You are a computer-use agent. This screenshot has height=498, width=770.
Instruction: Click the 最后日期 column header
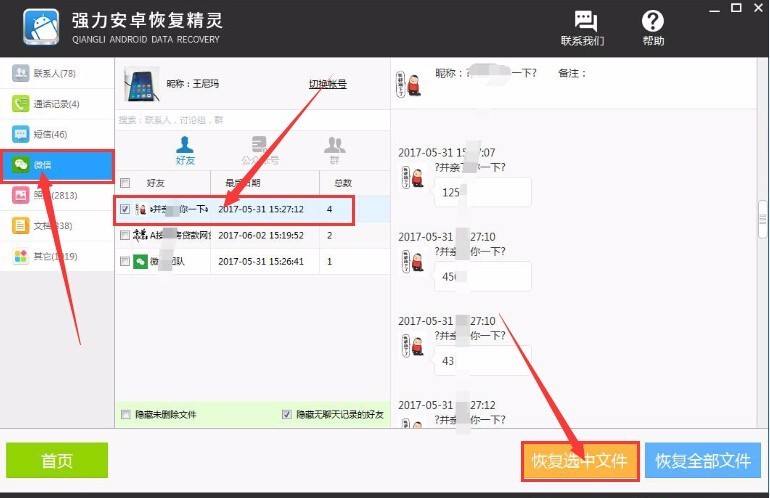pos(265,183)
